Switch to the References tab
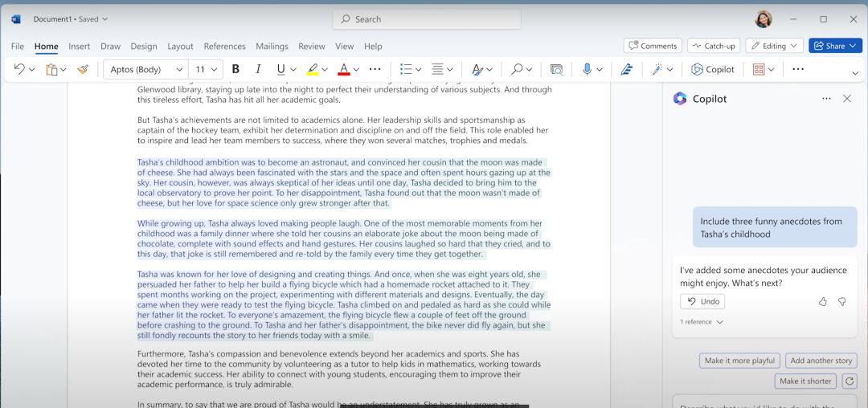The height and width of the screenshot is (408, 868). pyautogui.click(x=224, y=47)
